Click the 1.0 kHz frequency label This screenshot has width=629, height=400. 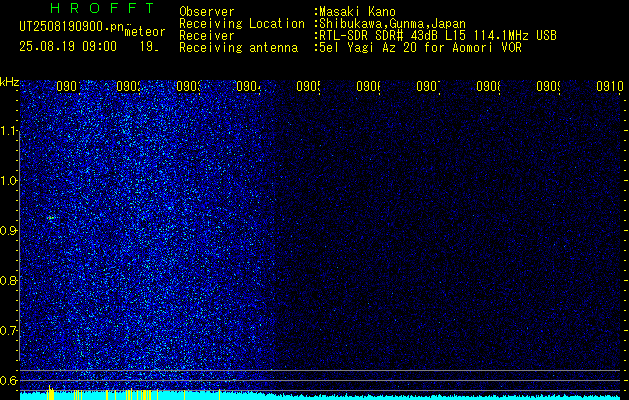(8, 181)
